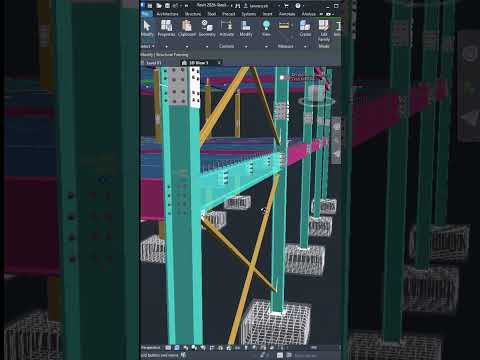Open the Properties panel icon
The width and height of the screenshot is (480, 360).
coord(166,28)
